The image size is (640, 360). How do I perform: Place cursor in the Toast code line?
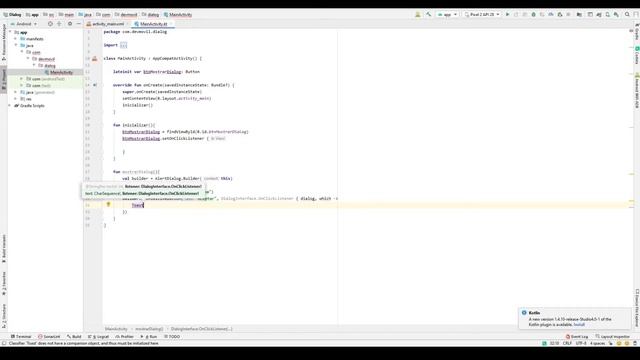[x=138, y=205]
